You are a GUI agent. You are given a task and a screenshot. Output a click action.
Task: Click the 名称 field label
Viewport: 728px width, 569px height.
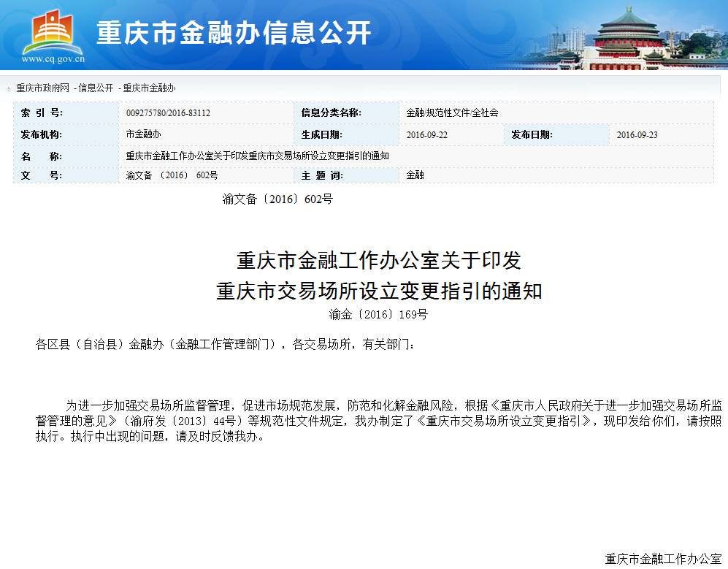coord(42,156)
